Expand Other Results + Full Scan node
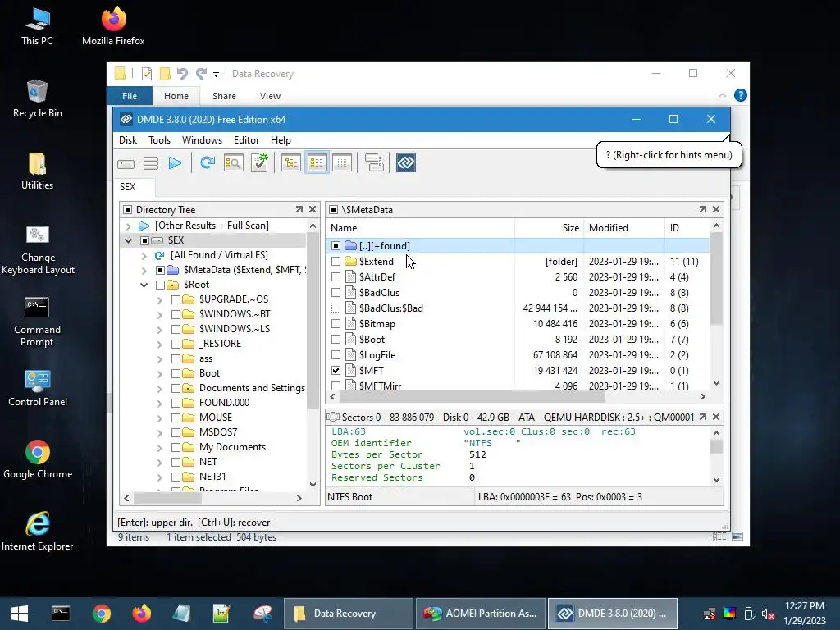 [129, 226]
